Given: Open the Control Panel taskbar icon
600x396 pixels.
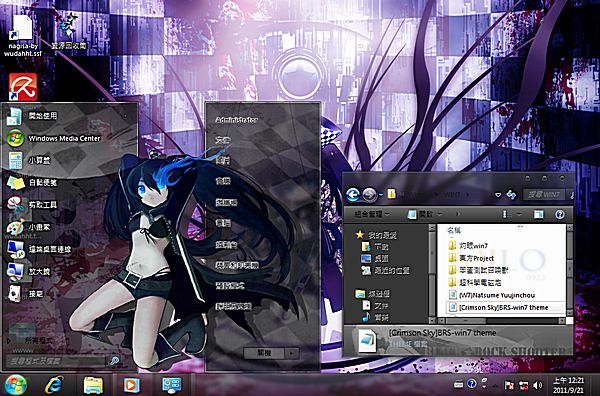Looking at the screenshot, I should click(x=171, y=385).
